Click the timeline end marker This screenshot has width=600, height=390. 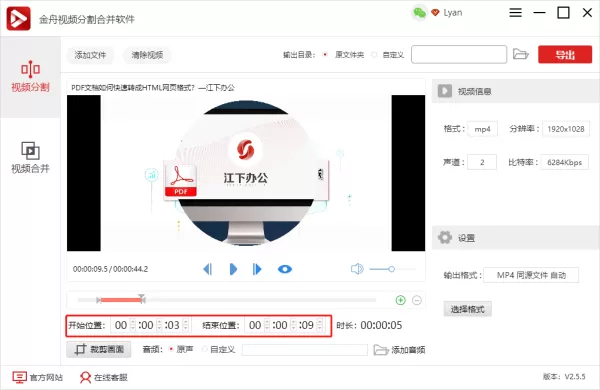tap(142, 299)
